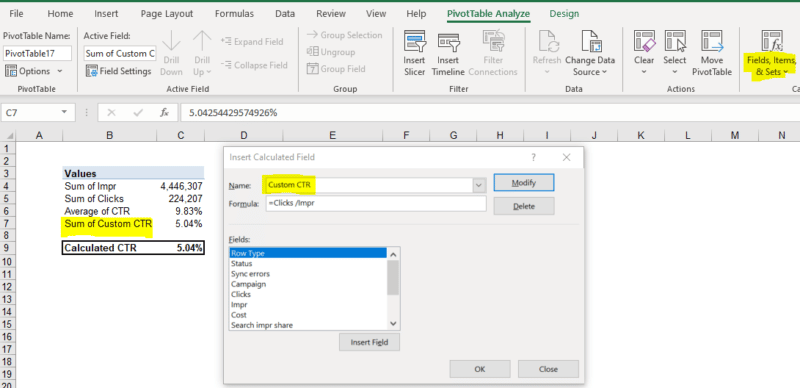
Task: Switch to the Page Layout tab
Action: tap(167, 14)
